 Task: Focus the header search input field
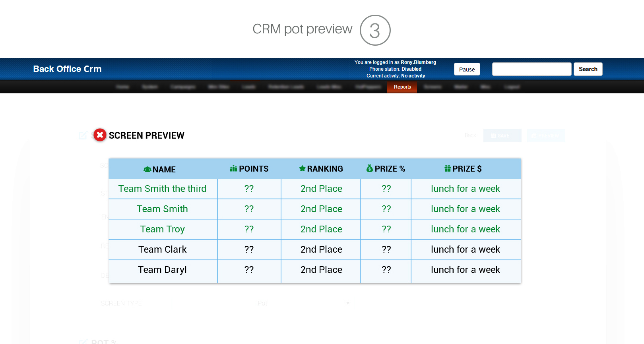pyautogui.click(x=532, y=69)
